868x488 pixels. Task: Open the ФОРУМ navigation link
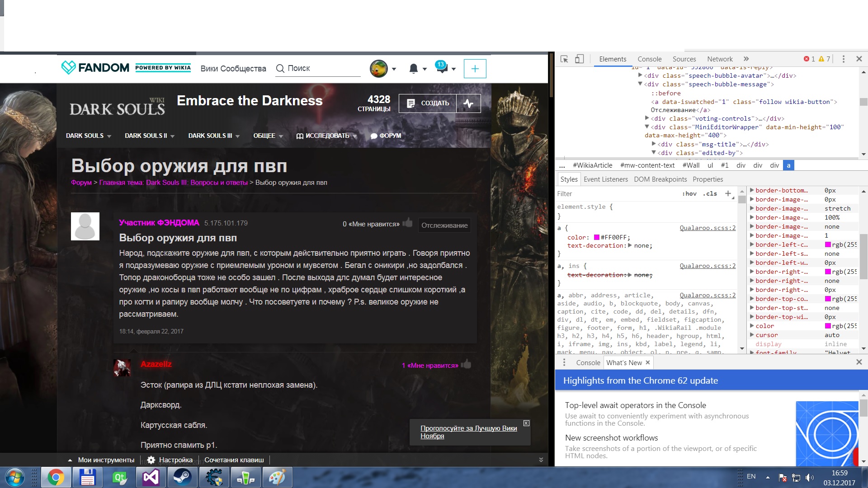pos(386,136)
